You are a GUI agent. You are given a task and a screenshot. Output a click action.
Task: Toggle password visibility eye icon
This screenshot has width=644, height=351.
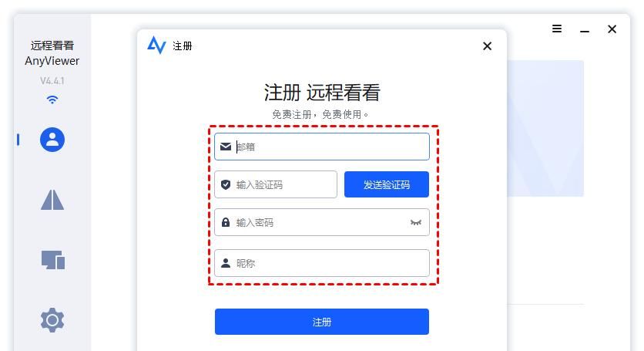coord(416,223)
